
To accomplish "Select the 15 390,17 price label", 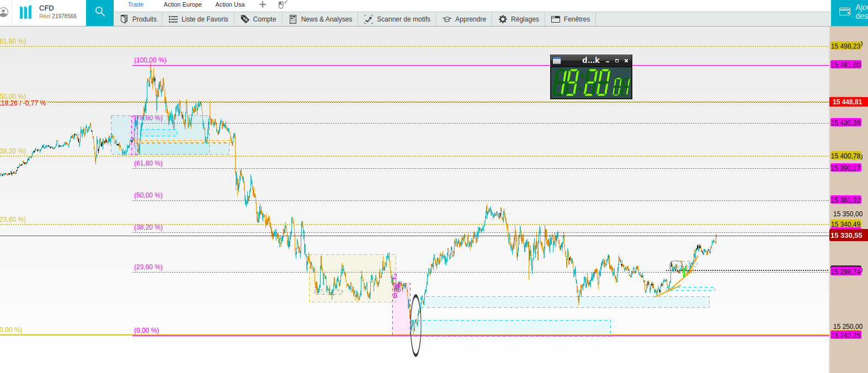I will 846,168.
